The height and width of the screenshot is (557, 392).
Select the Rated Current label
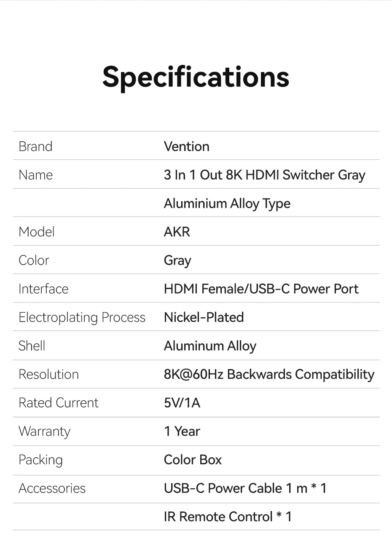pos(58,403)
